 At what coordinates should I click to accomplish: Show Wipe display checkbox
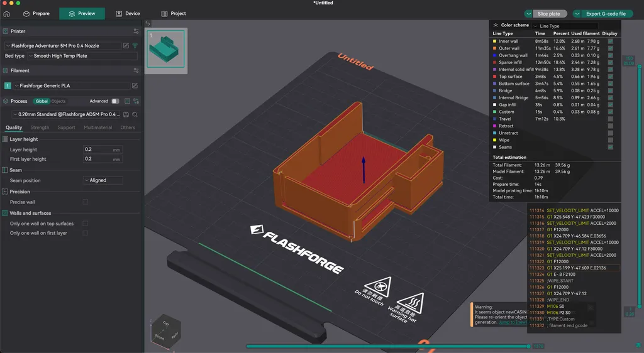pyautogui.click(x=610, y=140)
